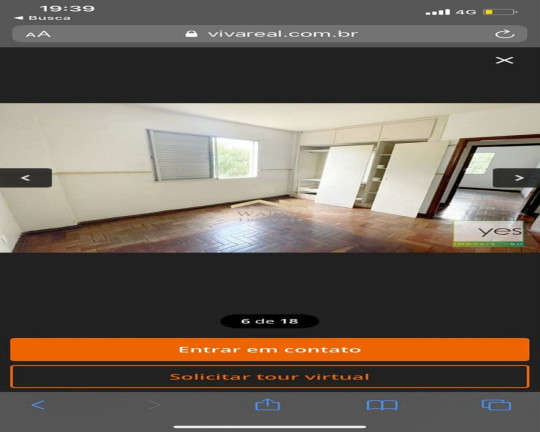Open the Safari tabs overview
Screen dimensions: 540x432
point(496,405)
